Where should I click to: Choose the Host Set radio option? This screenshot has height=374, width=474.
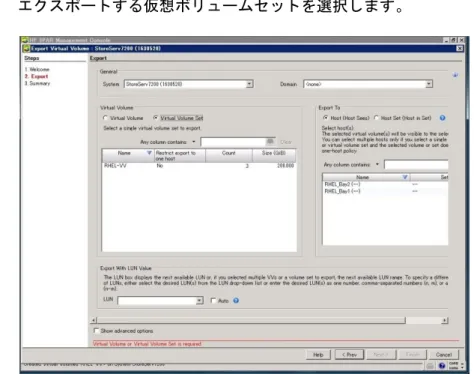pos(376,118)
